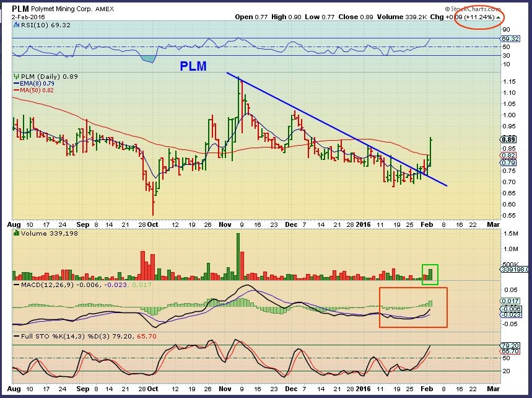Image resolution: width=532 pixels, height=398 pixels.
Task: Click the orange rectangle over MACD crossover
Action: tap(413, 307)
